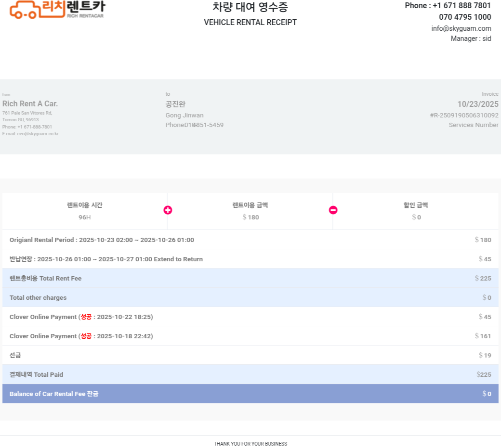This screenshot has height=448, width=501.
Task: Click the Total other charges row
Action: (x=38, y=297)
